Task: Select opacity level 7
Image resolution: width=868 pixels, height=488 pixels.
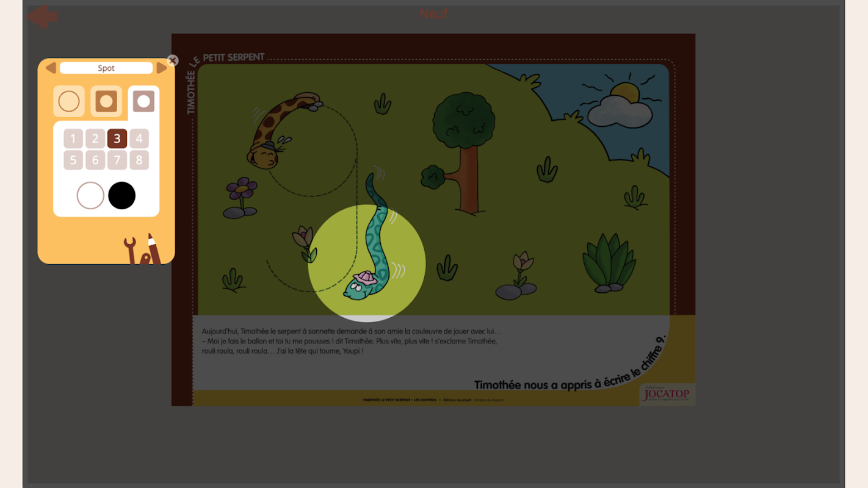Action: pyautogui.click(x=117, y=160)
